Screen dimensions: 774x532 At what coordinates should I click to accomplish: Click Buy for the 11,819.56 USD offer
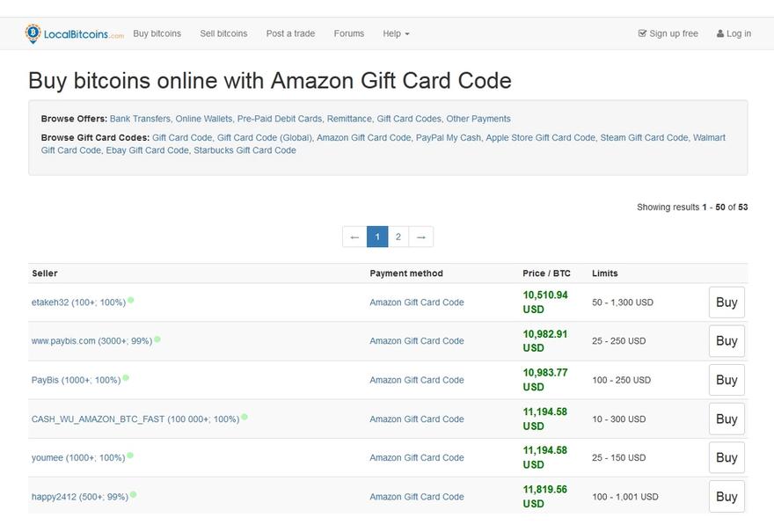point(727,497)
